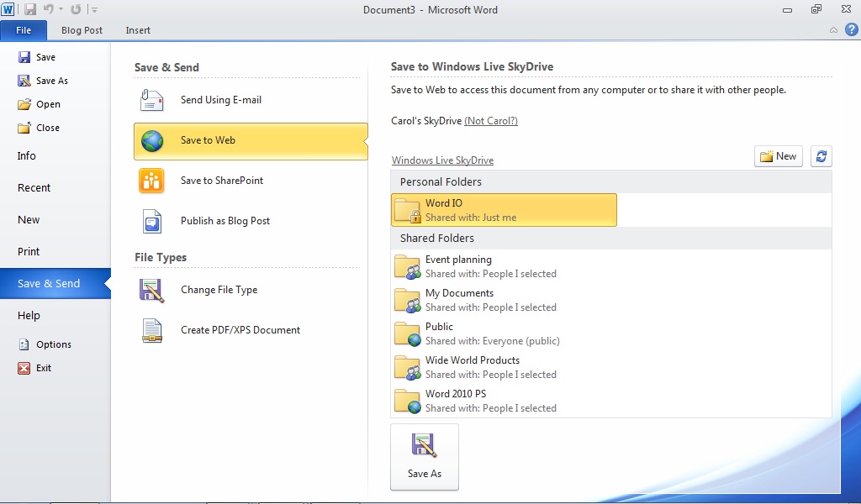Click the Change File Type disk icon
861x504 pixels.
point(152,291)
